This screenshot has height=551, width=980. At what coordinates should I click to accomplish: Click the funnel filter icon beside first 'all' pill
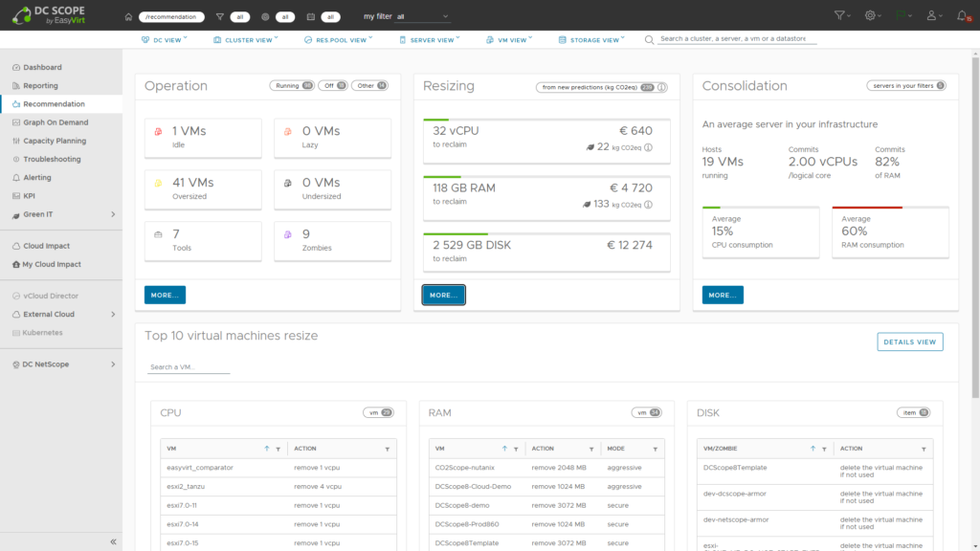click(220, 17)
